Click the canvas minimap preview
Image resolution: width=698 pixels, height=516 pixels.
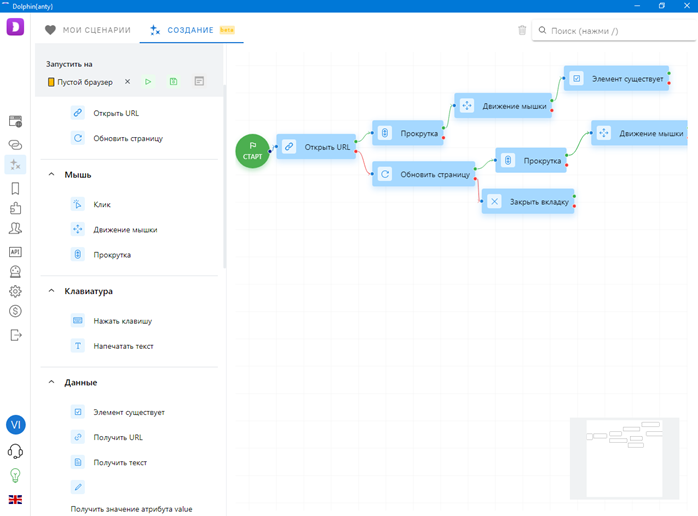coord(626,457)
